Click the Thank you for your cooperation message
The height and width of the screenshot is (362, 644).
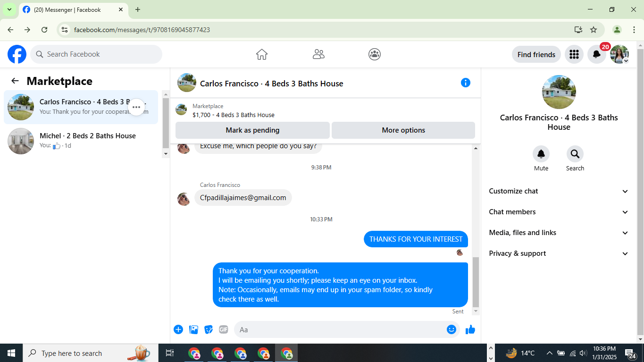(340, 285)
